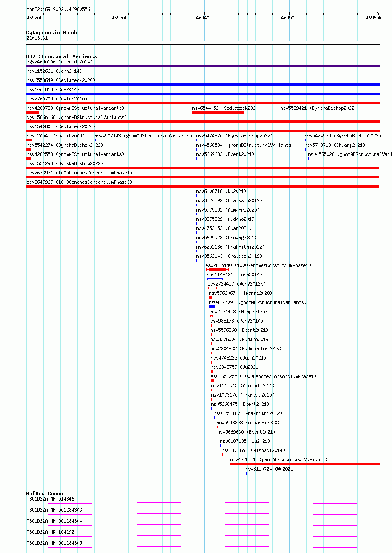Viewport: 392px width, 553px height.
Task: Click the nsv6553649 (Sedlazeck2020) label
Action: [x=61, y=81]
